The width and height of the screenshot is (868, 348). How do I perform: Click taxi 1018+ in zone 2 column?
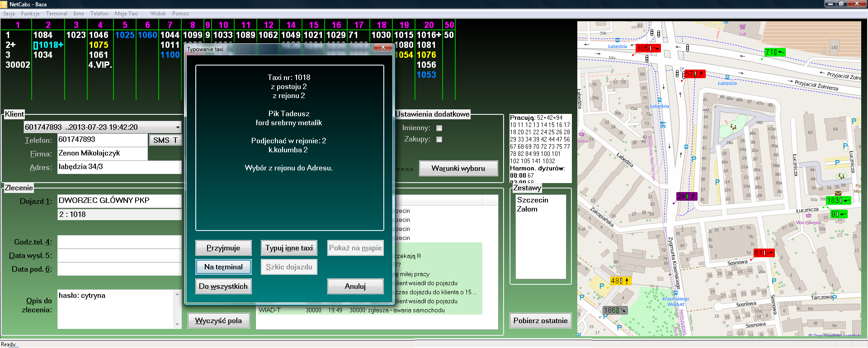coord(48,45)
